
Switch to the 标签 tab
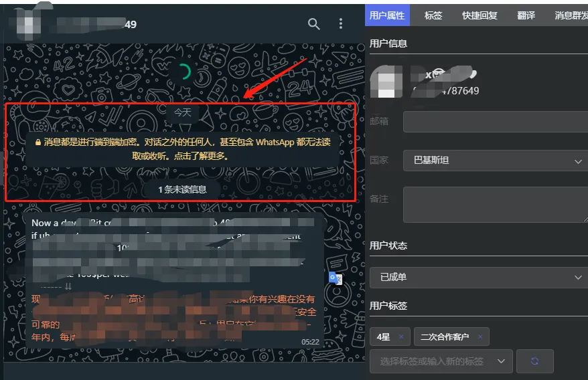(433, 15)
